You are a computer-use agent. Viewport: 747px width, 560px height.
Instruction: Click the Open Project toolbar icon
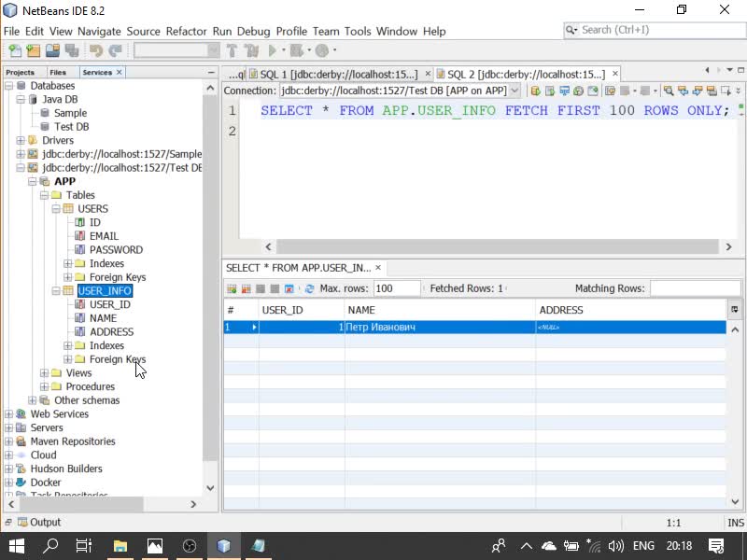[52, 50]
